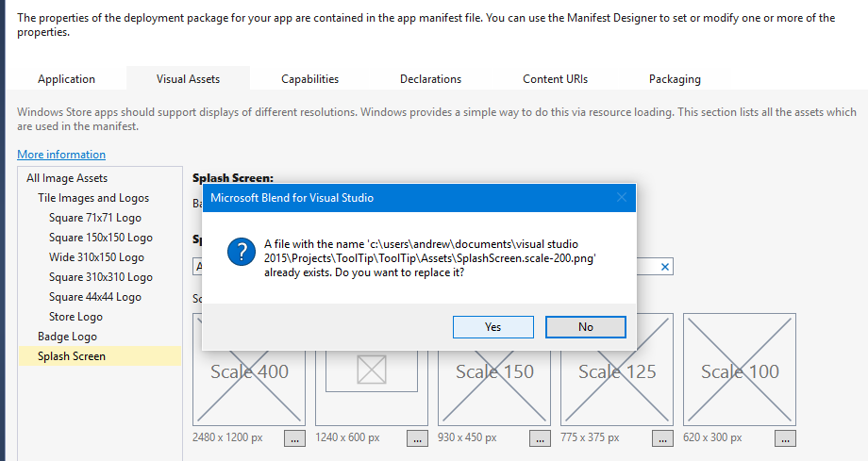Click the Splash Screen: heading
Image resolution: width=868 pixels, height=461 pixels.
pyautogui.click(x=233, y=178)
